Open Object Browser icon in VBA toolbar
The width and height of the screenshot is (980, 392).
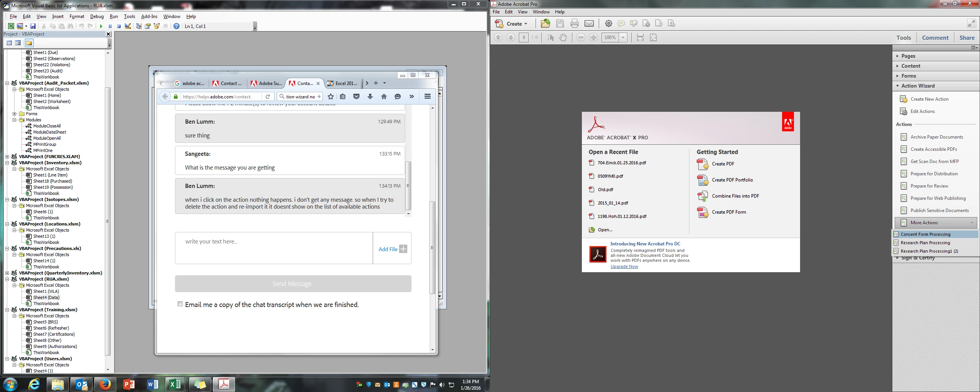click(x=157, y=26)
